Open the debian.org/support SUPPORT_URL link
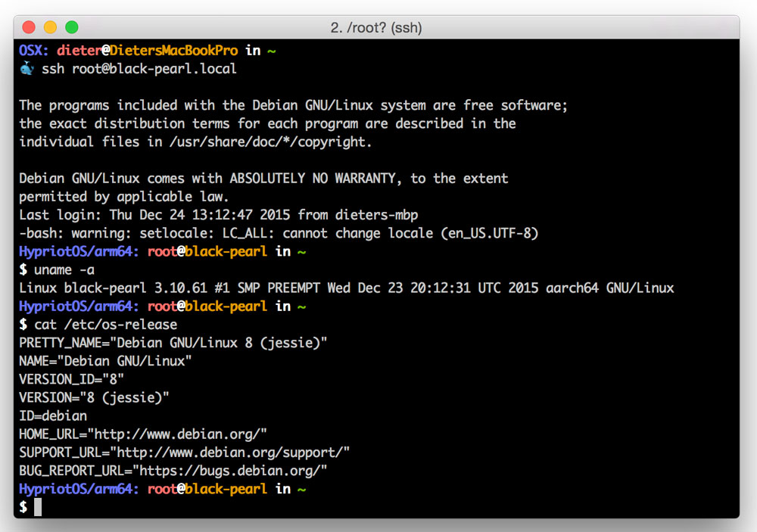 (230, 453)
